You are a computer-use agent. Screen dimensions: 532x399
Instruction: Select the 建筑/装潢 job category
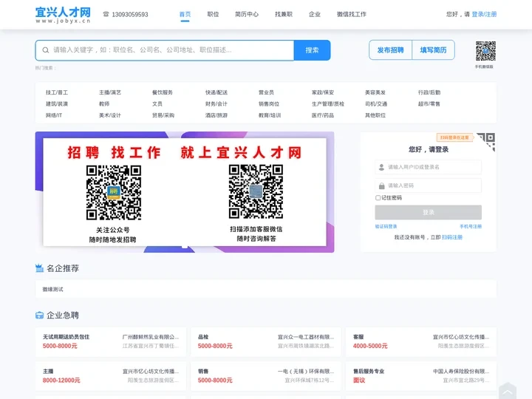[x=57, y=104]
